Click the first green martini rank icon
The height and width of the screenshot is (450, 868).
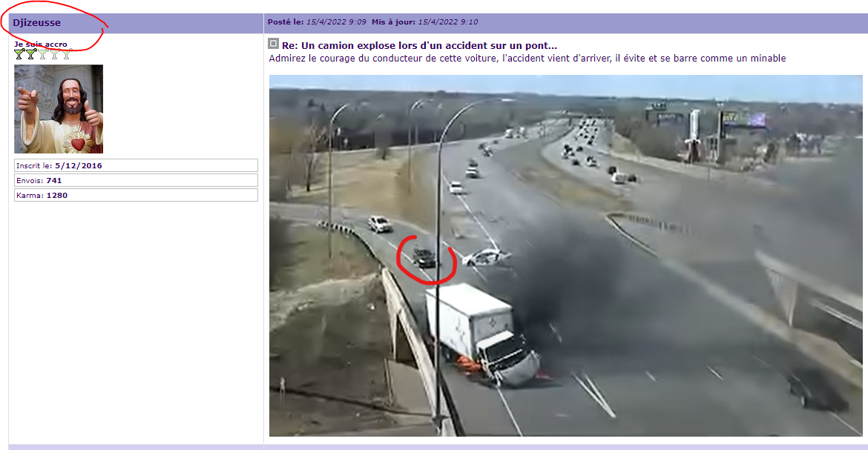coord(19,54)
